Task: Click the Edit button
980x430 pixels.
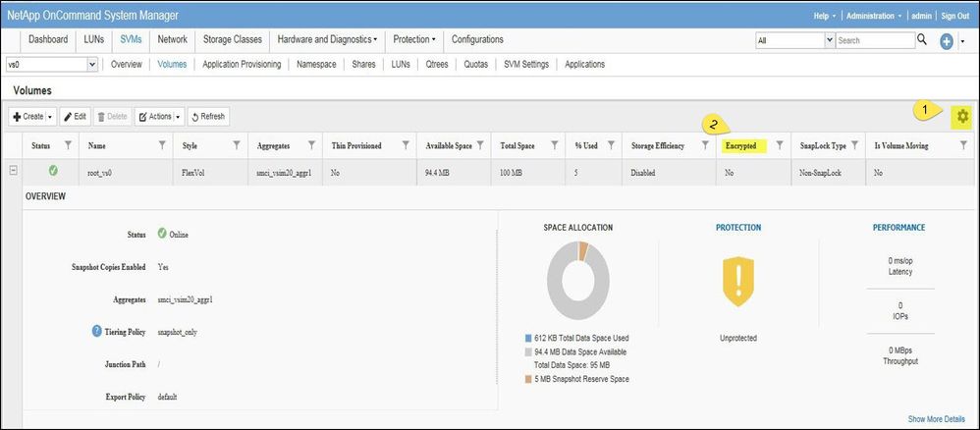Action: point(75,117)
